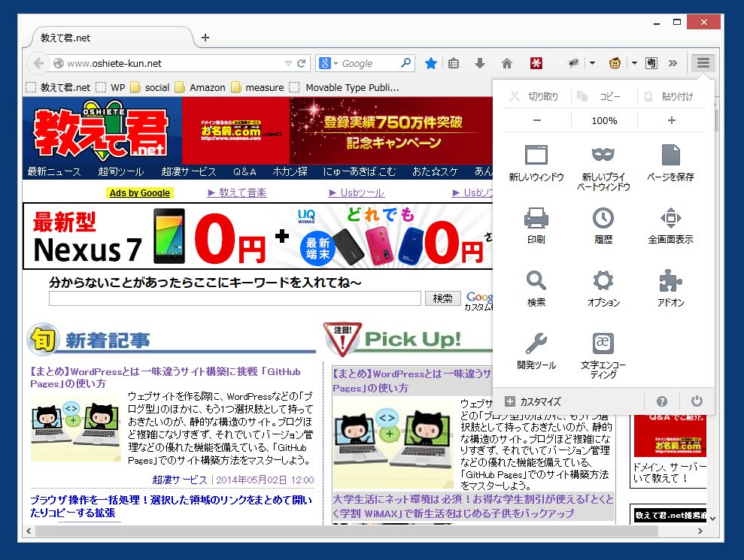
Task: Click the bookmark star icon
Action: tap(431, 63)
